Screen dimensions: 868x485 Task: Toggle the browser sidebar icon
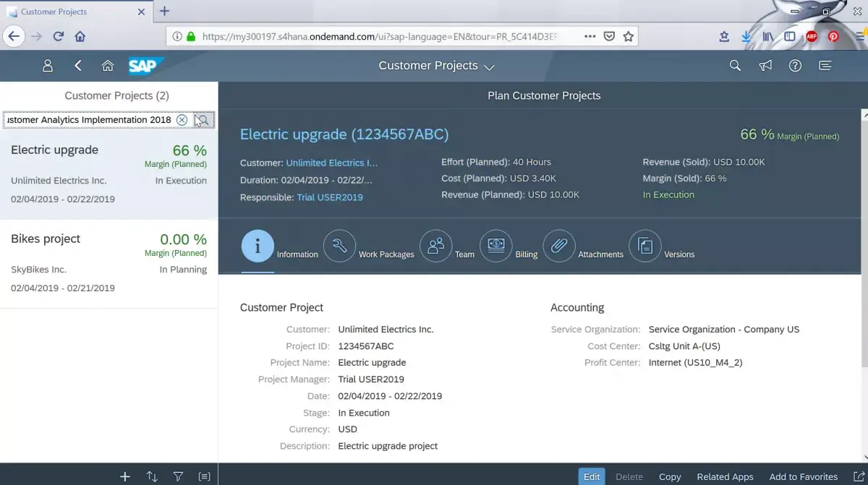[790, 36]
